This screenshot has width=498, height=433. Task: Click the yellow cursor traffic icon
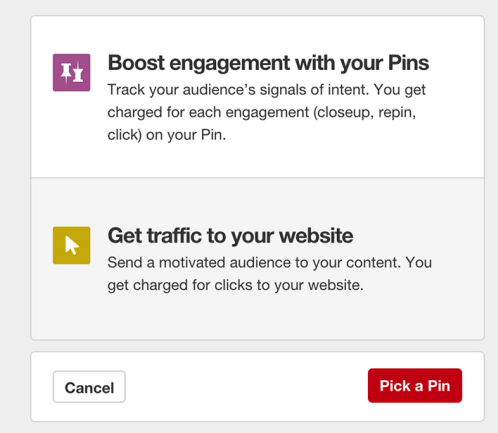71,245
